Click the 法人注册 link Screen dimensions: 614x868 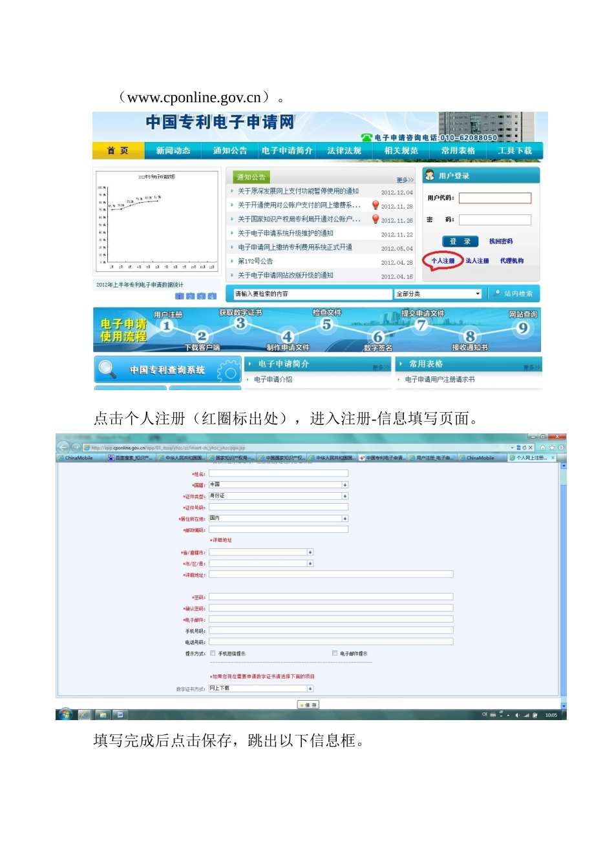[x=477, y=261]
